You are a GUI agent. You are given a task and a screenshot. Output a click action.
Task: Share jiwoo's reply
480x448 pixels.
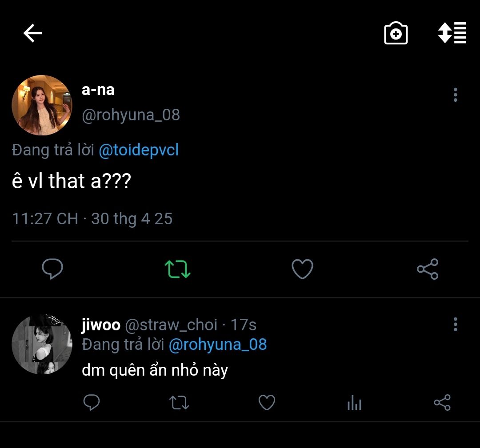pos(442,403)
